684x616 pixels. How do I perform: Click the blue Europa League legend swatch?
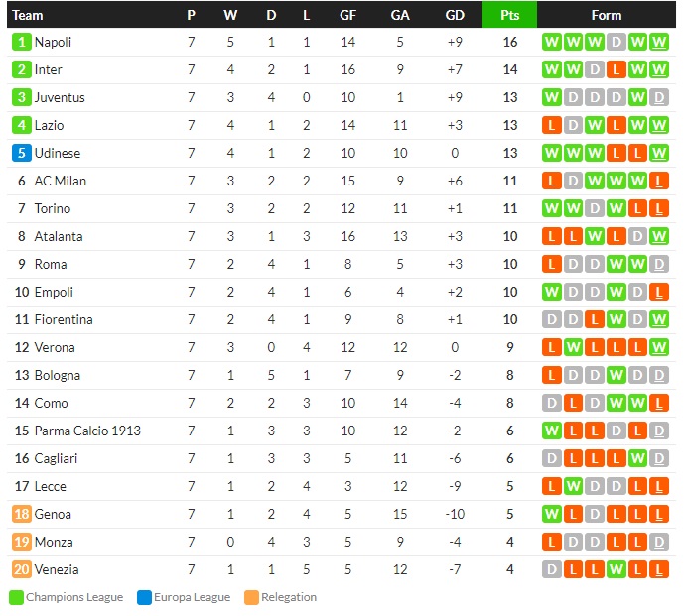tap(144, 597)
